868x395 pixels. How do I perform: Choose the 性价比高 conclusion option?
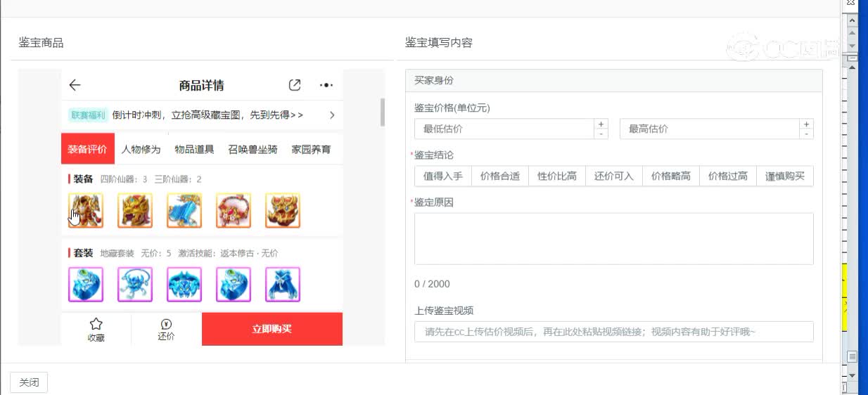(557, 176)
